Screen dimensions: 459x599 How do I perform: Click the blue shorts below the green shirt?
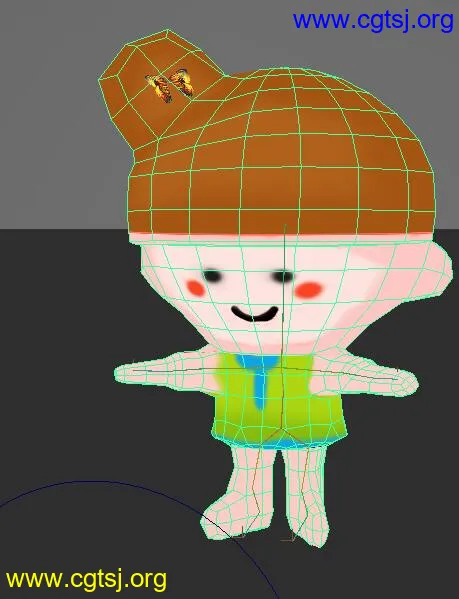click(x=281, y=444)
